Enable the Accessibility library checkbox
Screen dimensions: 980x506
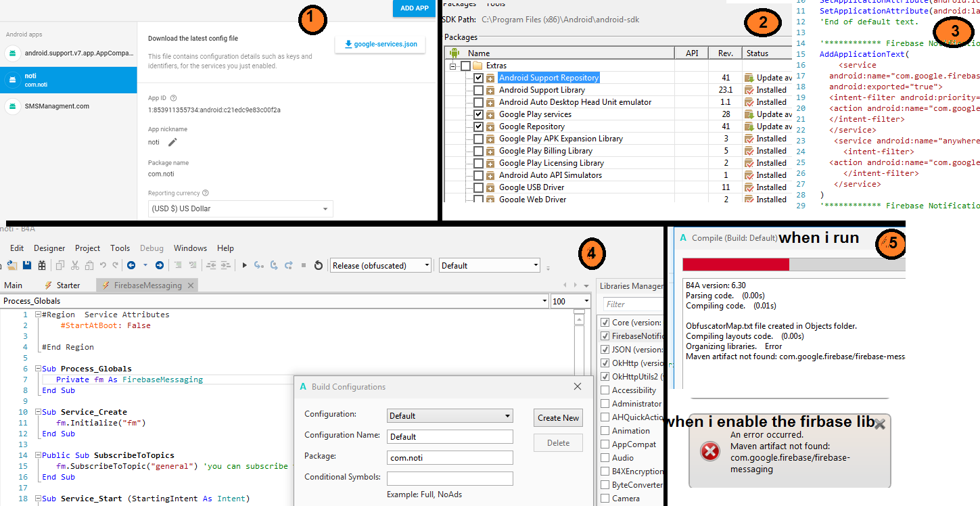pos(605,390)
